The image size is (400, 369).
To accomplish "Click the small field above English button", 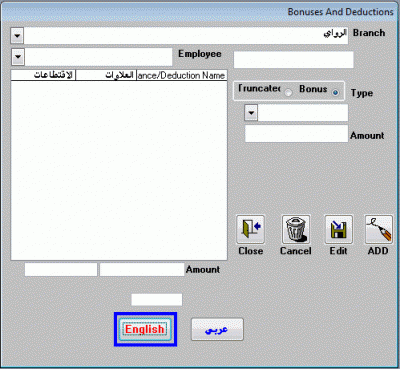I will [x=157, y=300].
